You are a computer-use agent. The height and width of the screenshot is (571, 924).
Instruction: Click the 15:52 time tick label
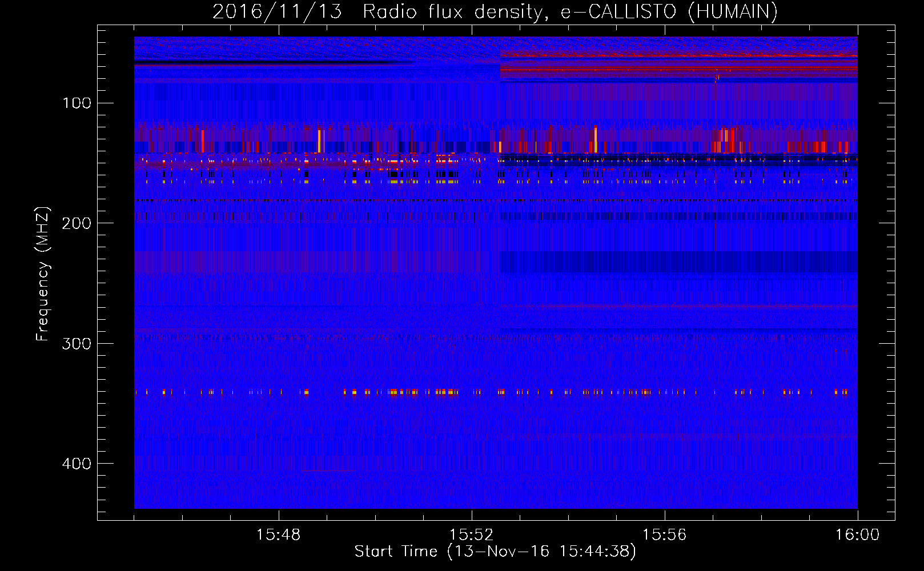point(472,535)
